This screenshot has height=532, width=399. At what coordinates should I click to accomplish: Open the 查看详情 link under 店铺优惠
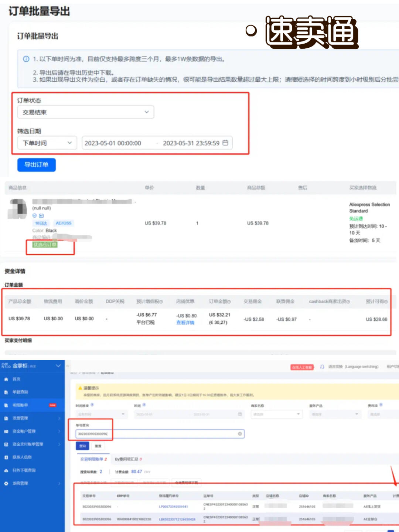pyautogui.click(x=185, y=323)
